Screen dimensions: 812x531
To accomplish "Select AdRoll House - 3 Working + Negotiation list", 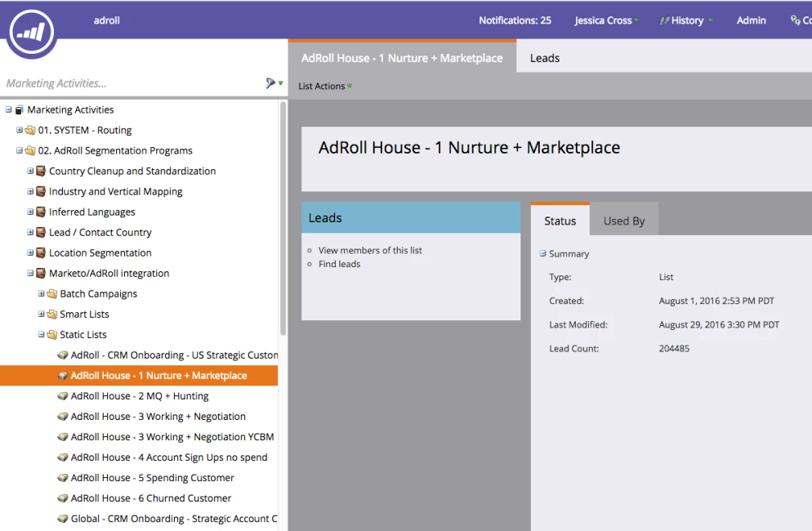I will click(x=158, y=417).
